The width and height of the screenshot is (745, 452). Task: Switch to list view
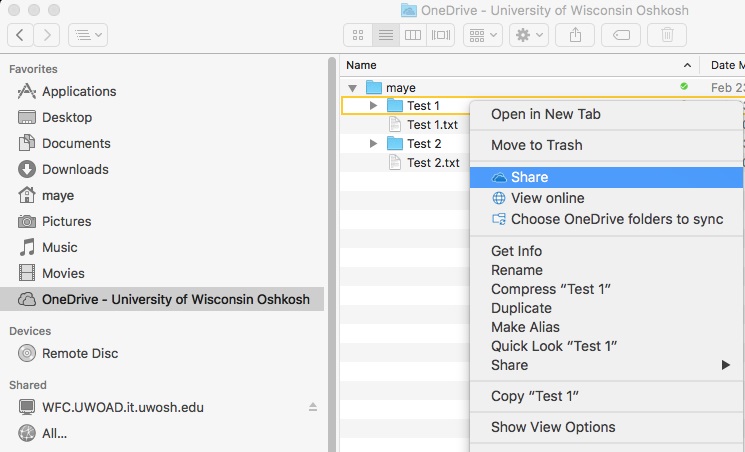[386, 35]
